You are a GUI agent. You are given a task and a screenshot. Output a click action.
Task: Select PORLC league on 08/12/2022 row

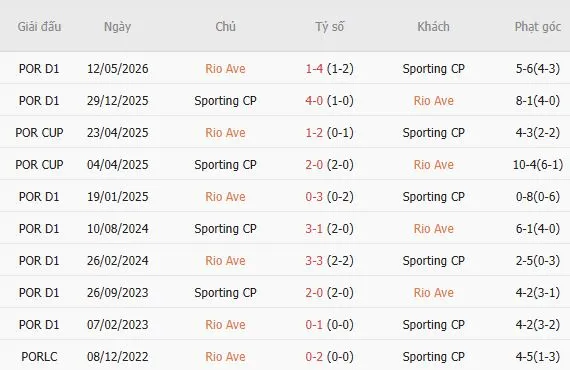(x=39, y=357)
